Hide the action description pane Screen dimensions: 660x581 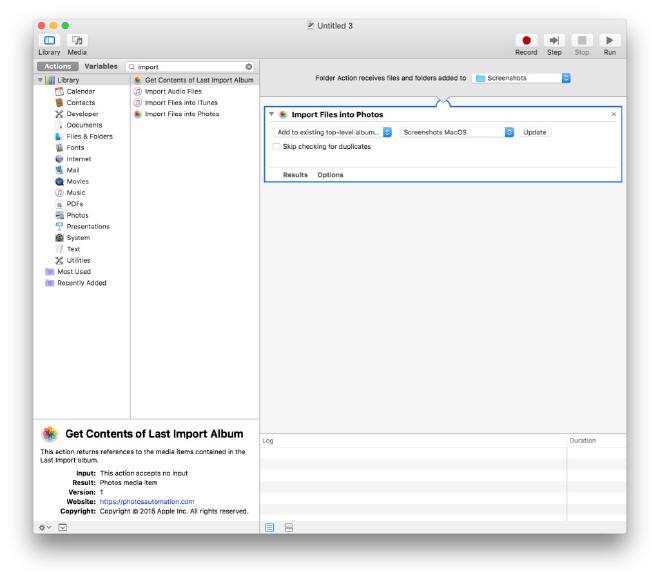tap(62, 528)
